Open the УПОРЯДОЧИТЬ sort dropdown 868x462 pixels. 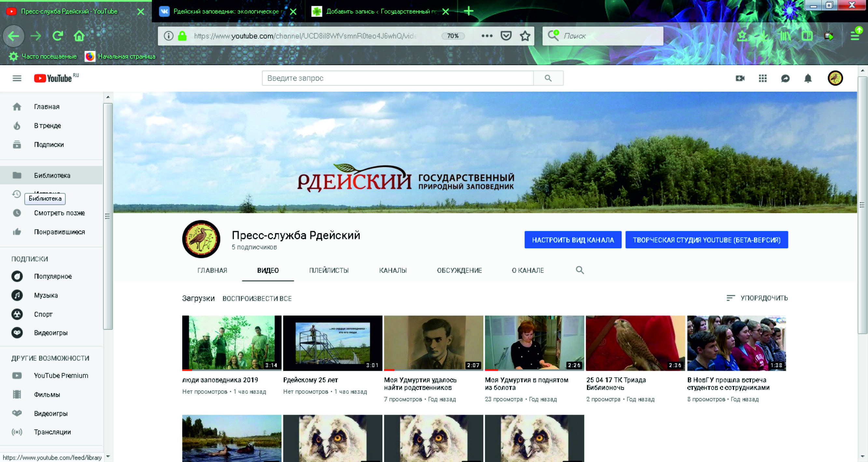tap(758, 298)
